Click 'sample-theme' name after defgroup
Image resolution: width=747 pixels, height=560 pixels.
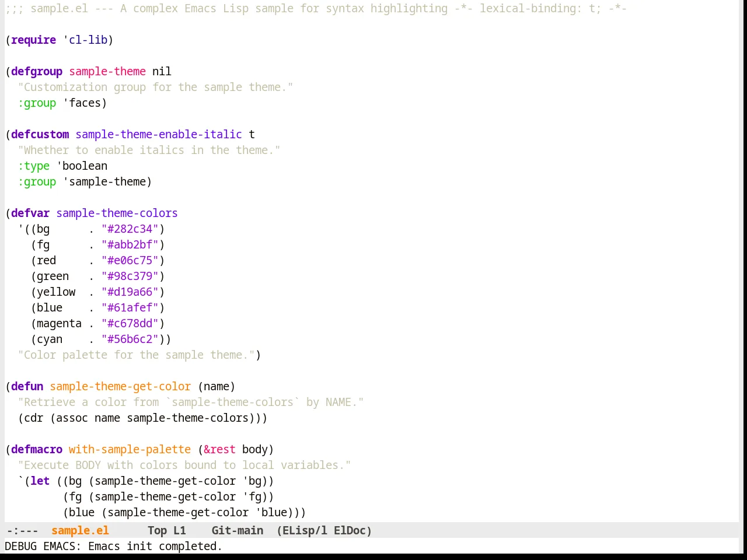[x=107, y=71]
